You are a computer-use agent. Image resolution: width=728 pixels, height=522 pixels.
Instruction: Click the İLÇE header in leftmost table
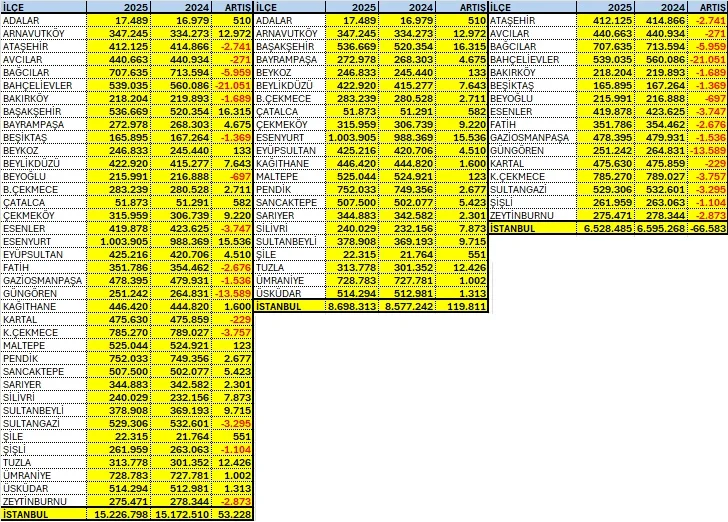15,6
